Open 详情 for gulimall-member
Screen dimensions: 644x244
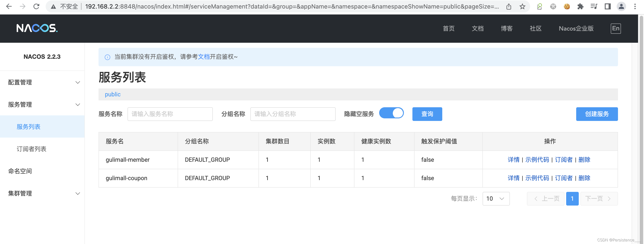point(513,160)
